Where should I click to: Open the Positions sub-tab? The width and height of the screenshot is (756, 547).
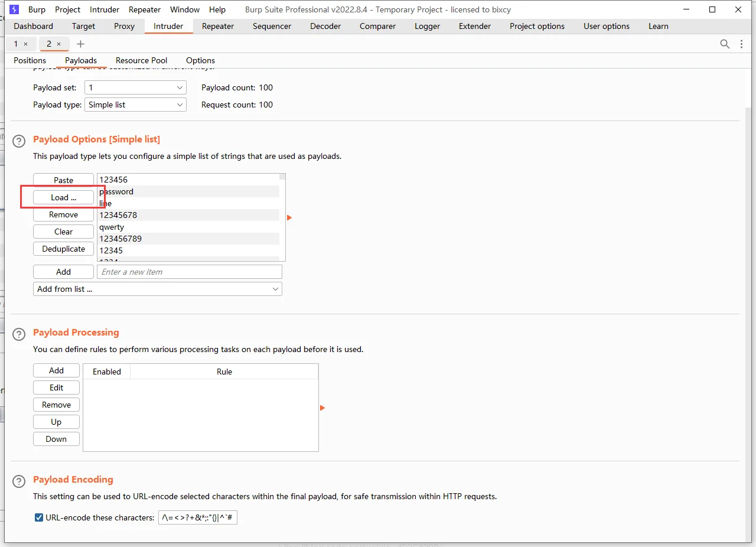click(30, 60)
